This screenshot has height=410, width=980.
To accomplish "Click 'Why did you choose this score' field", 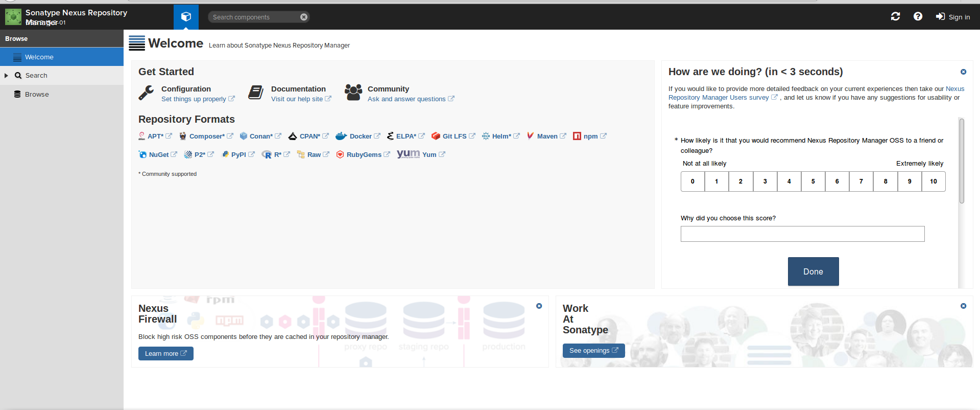I will click(x=802, y=234).
